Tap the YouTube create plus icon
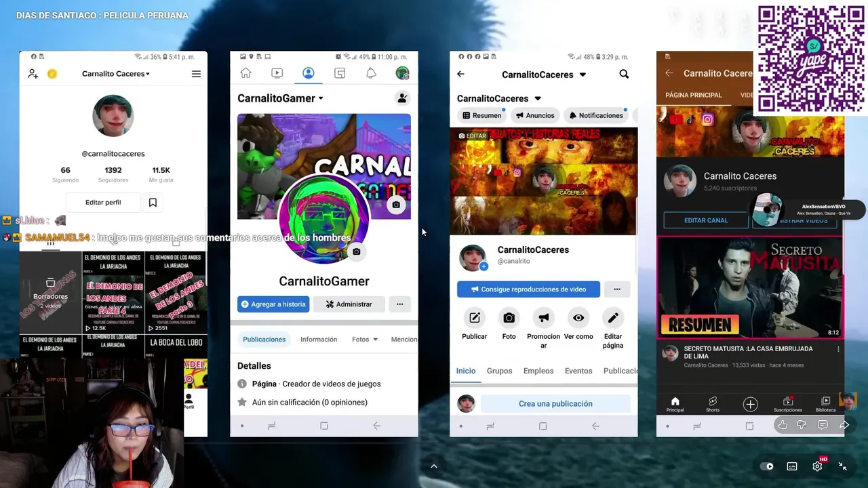 [750, 405]
